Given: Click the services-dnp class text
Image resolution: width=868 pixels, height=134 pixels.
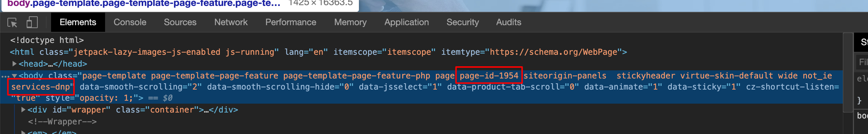Looking at the screenshot, I should 40,87.
